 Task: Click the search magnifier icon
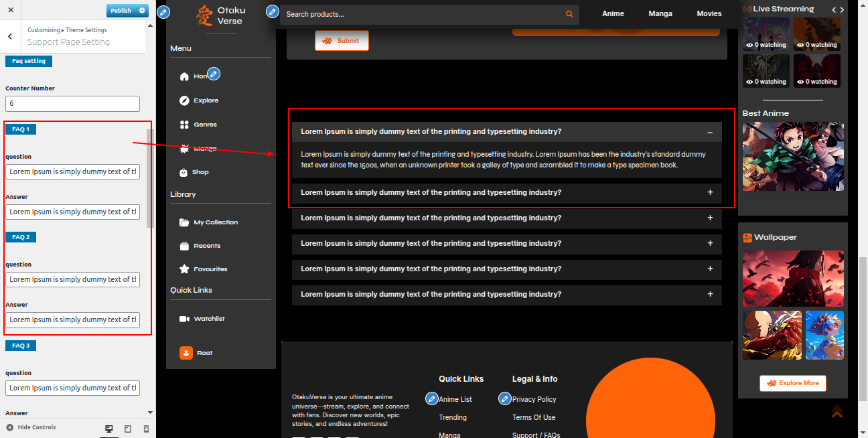click(x=569, y=14)
